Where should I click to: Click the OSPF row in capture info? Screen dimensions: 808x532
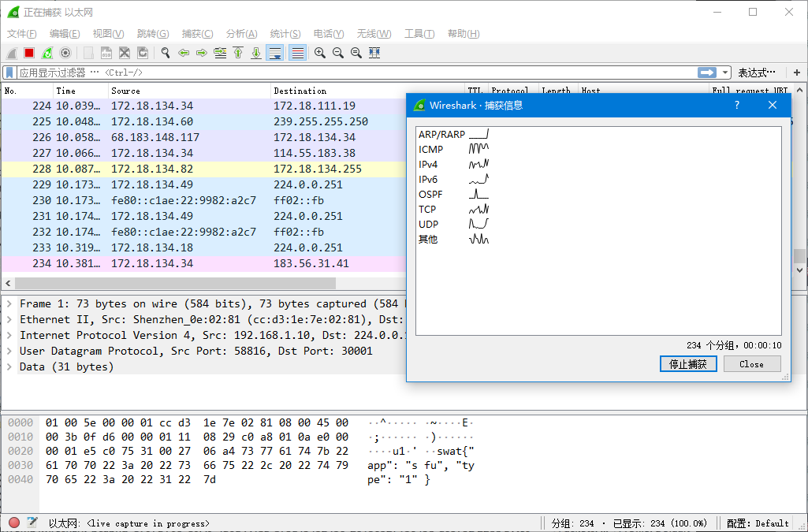[453, 194]
